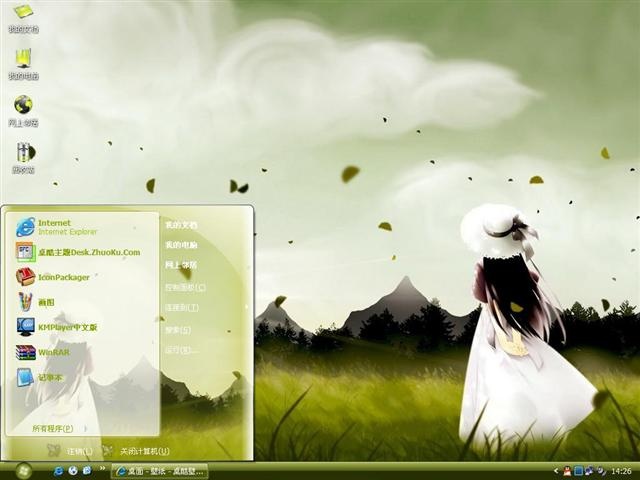Screen dimensions: 640x480
Task: Expand 所有程序(P) all programs list
Action: [59, 429]
